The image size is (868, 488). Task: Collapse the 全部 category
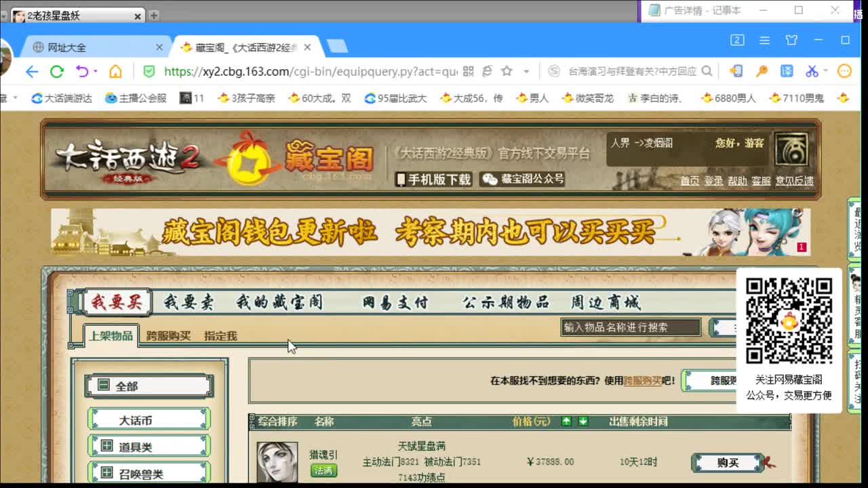(104, 386)
